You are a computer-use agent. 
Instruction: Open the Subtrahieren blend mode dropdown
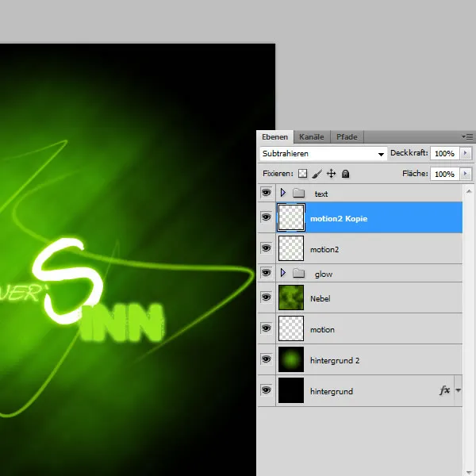pyautogui.click(x=323, y=153)
